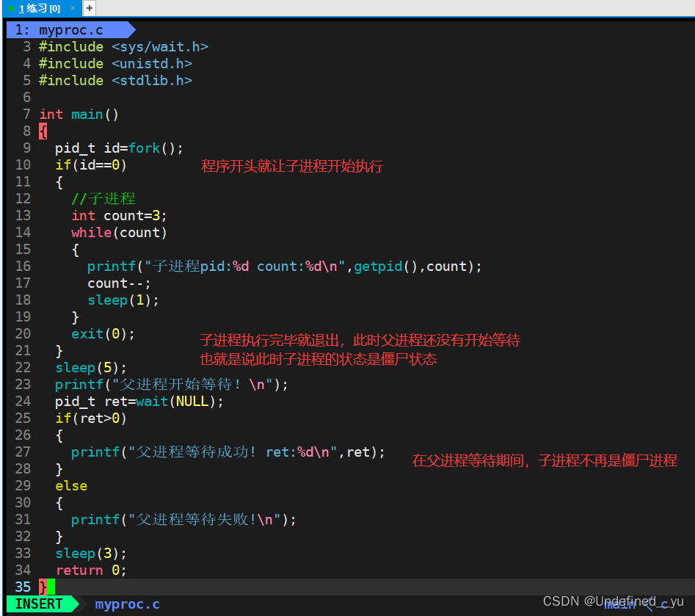This screenshot has height=616, width=695.
Task: Click the green session status dot
Action: coord(11,8)
